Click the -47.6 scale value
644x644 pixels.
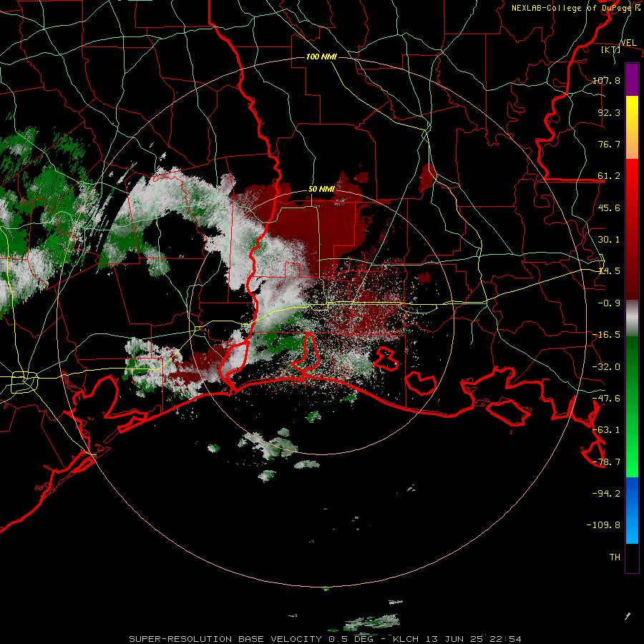[x=606, y=399]
